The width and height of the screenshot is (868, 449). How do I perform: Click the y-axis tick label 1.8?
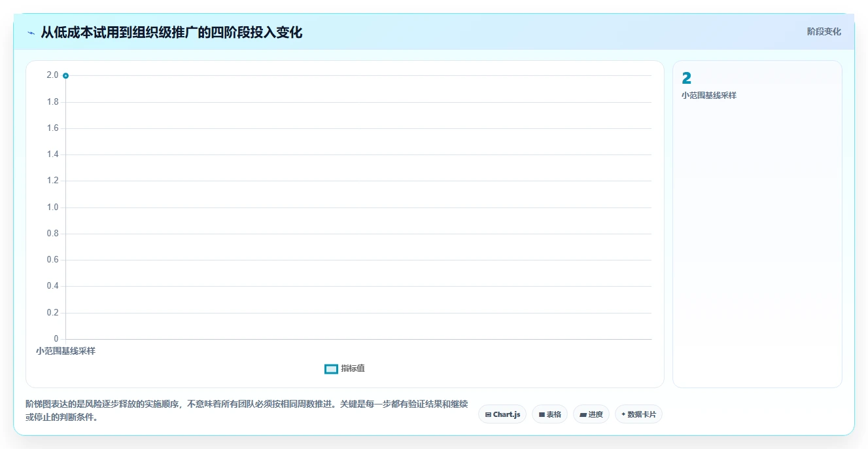tap(52, 102)
